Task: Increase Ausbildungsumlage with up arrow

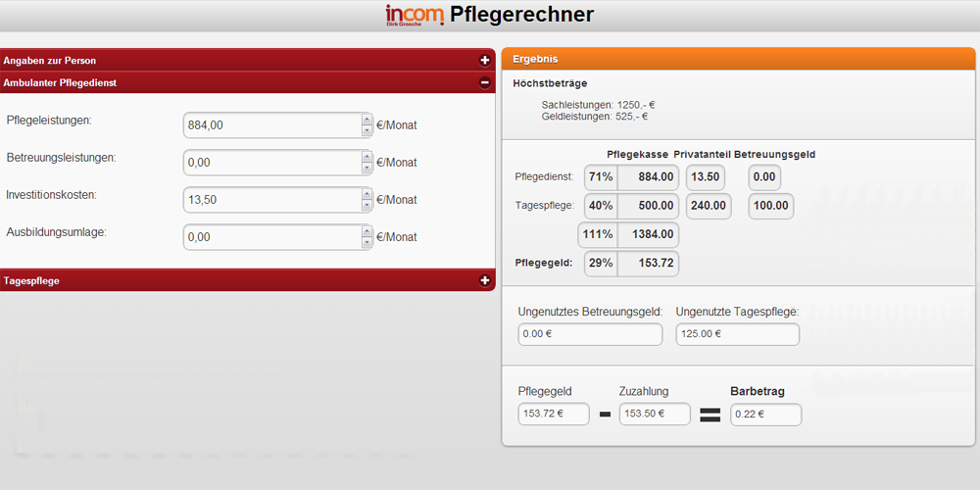Action: [367, 230]
